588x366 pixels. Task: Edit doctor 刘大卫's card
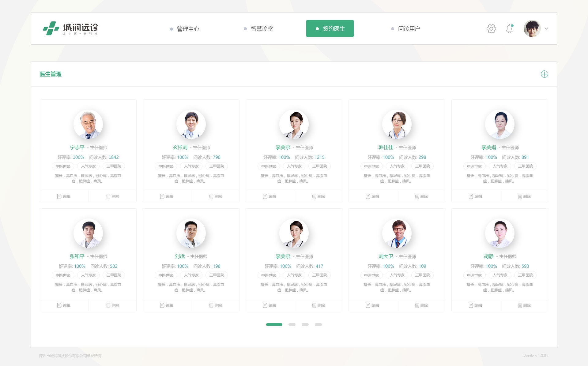click(373, 305)
